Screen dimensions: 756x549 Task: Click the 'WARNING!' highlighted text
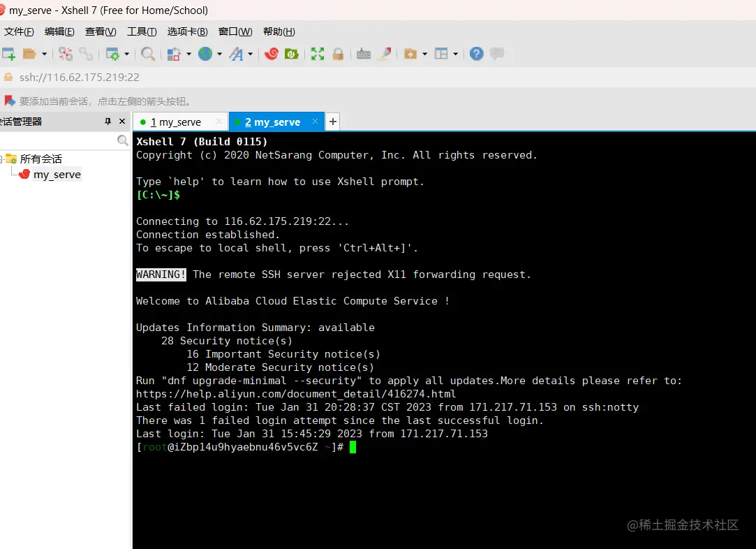161,274
